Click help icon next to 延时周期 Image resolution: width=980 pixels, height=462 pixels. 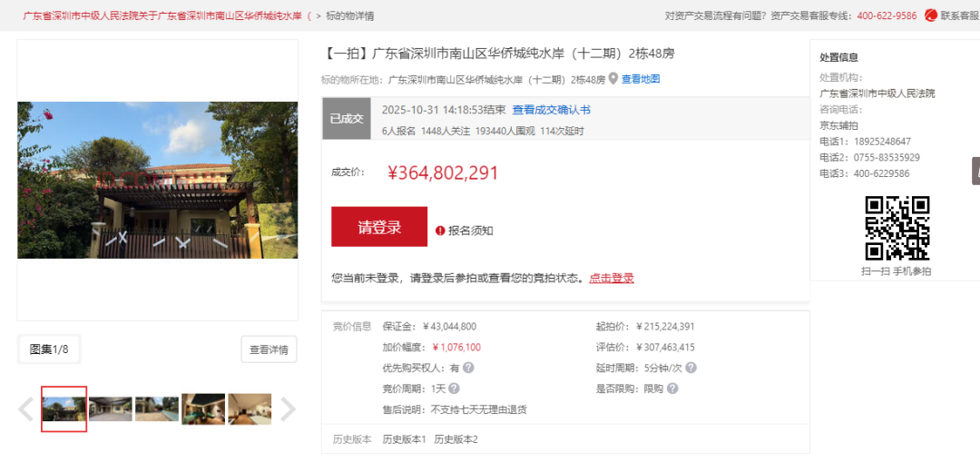coord(691,368)
